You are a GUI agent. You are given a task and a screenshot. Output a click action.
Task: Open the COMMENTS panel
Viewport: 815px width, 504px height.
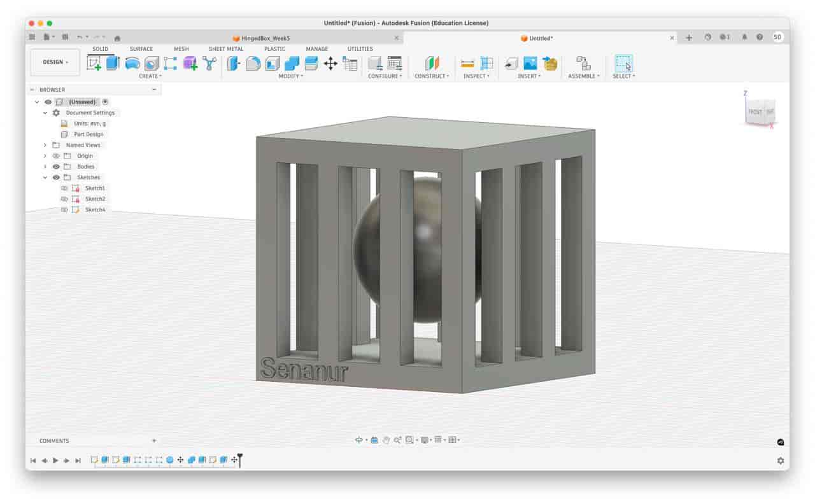[54, 440]
